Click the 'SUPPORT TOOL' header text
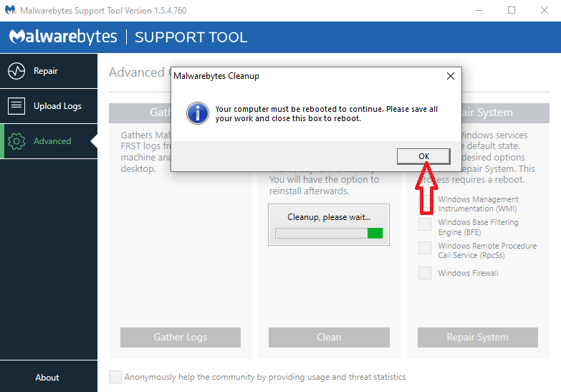Screen dimensions: 561x392 pos(191,37)
